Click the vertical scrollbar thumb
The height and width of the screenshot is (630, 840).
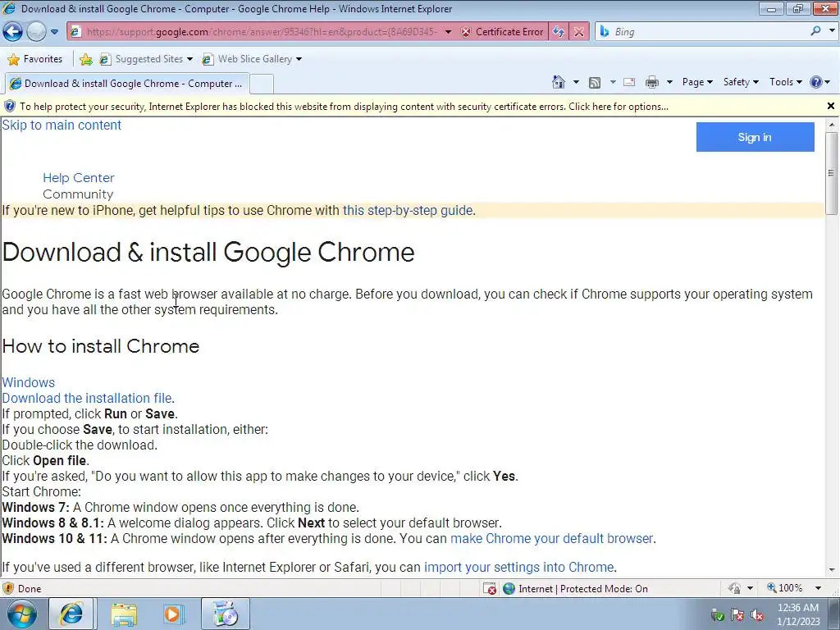pos(832,173)
